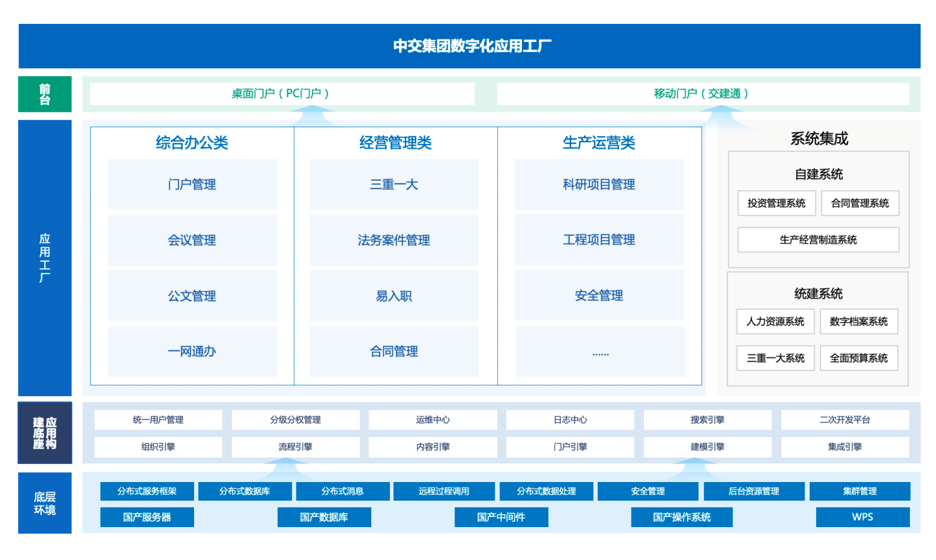The height and width of the screenshot is (560, 936).
Task: Click the 国产操作系统 block
Action: [681, 517]
